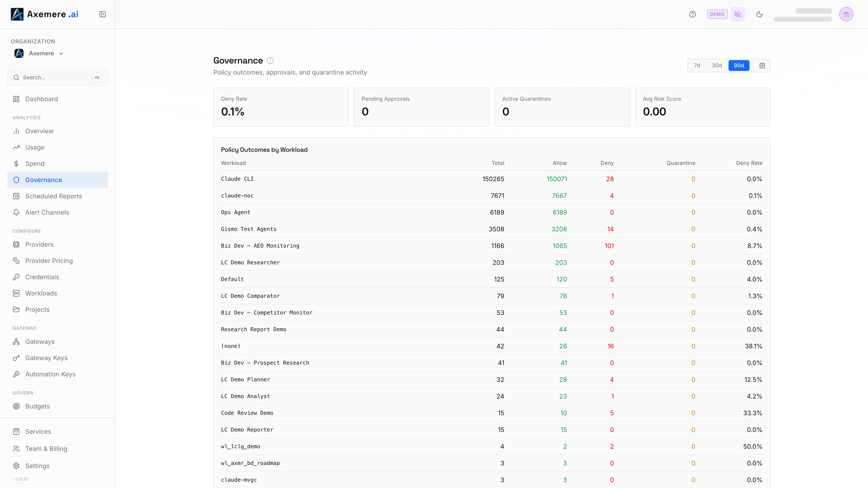Image resolution: width=868 pixels, height=488 pixels.
Task: Click the Overview bar chart icon
Action: [x=16, y=131]
